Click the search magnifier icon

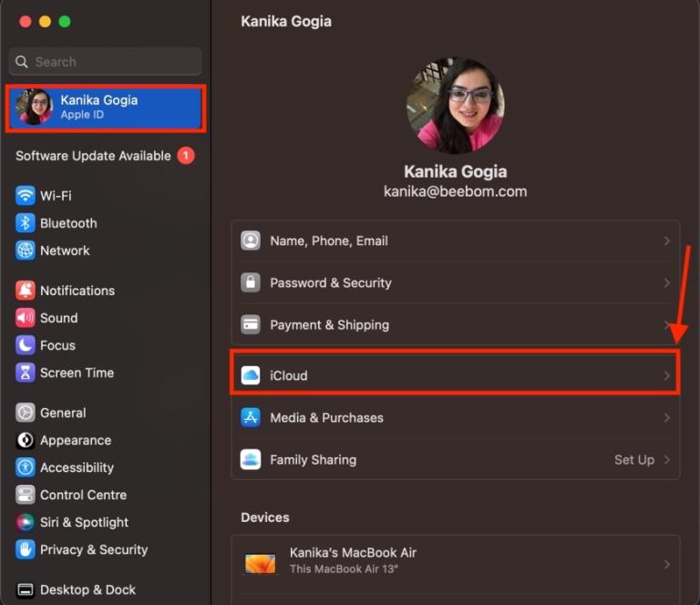coord(22,62)
